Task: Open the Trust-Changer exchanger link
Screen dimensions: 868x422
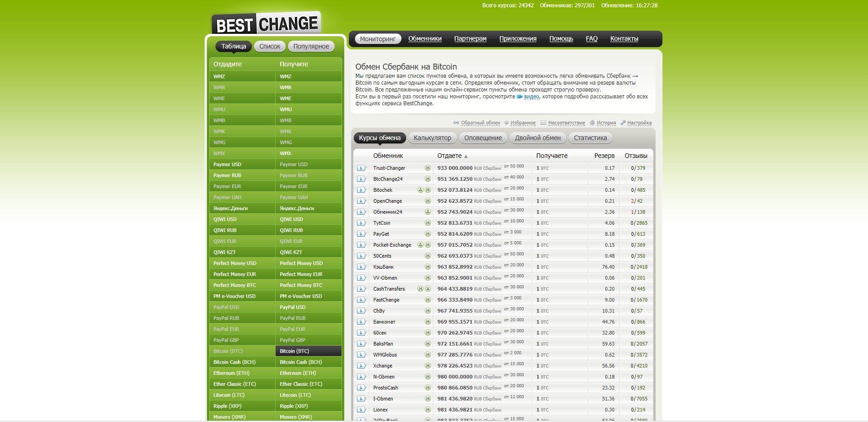Action: (x=389, y=168)
